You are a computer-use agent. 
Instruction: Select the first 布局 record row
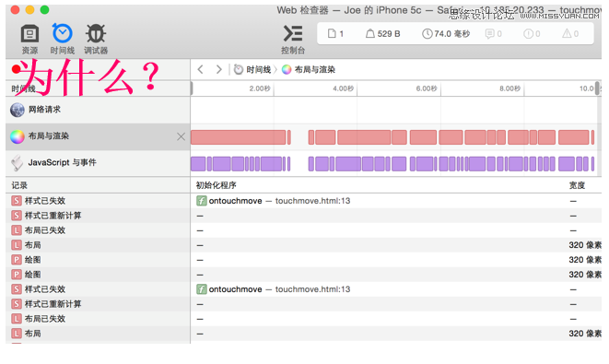tap(303, 245)
